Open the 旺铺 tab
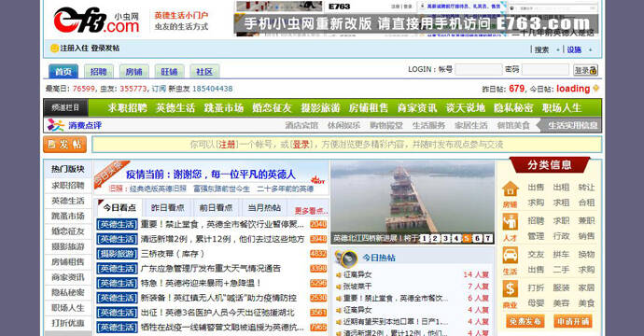Viewport: 644px width, 336px height. 169,72
